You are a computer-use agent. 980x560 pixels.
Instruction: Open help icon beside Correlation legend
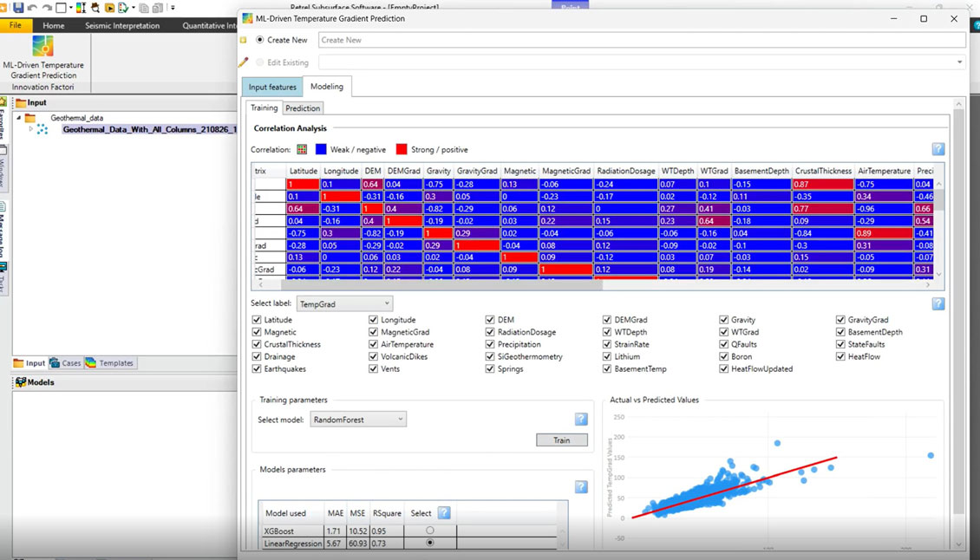click(x=938, y=149)
